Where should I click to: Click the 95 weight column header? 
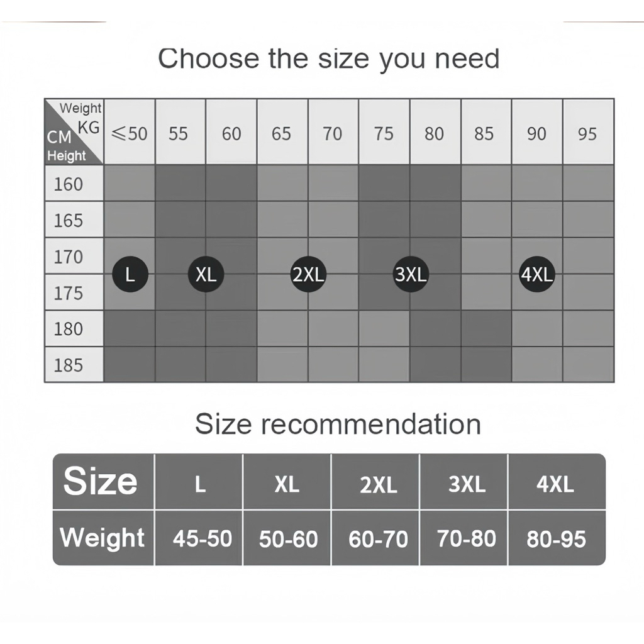tap(587, 133)
